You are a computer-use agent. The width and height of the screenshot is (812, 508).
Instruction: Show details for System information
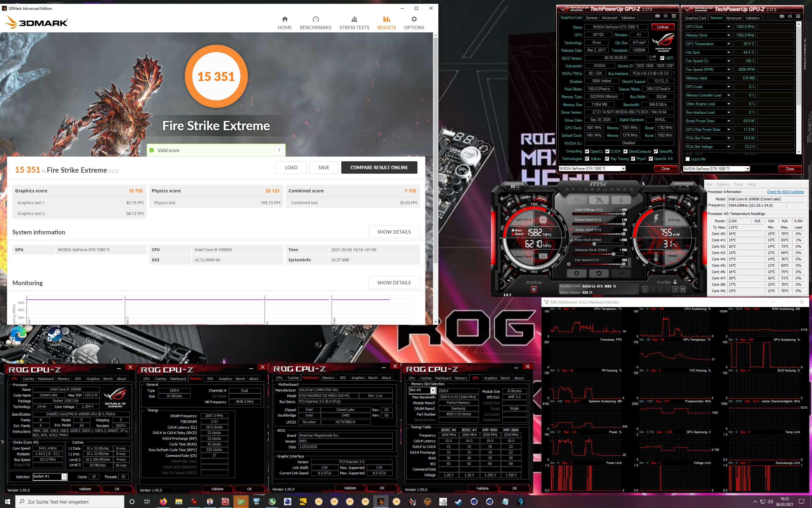tap(394, 232)
